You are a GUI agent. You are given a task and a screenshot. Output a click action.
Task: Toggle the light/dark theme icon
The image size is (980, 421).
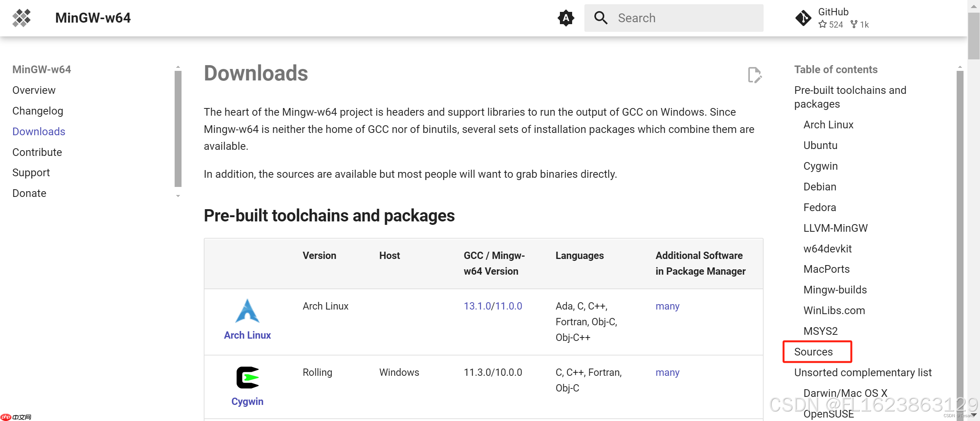click(566, 18)
